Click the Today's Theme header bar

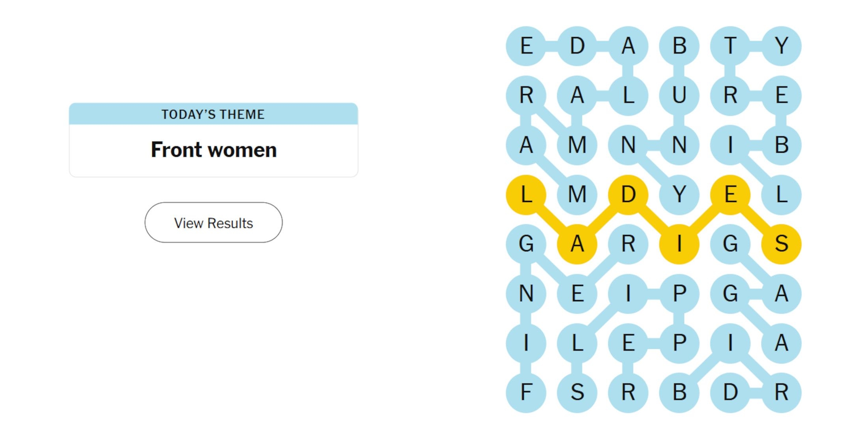(213, 114)
